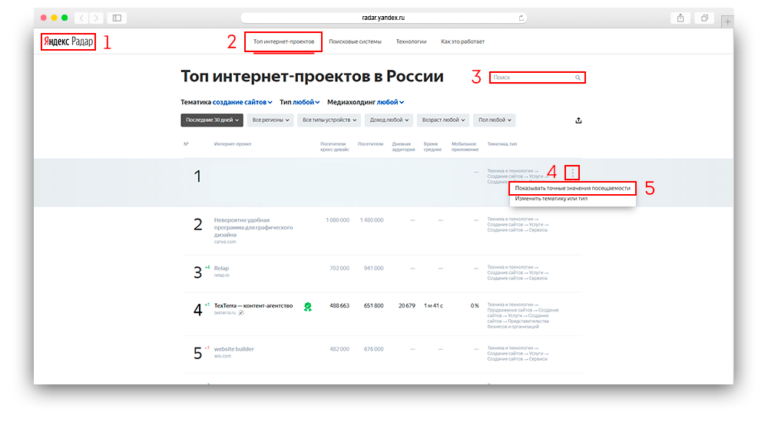
Task: Select Показывать точные значения посещаемости menu item
Action: 572,188
